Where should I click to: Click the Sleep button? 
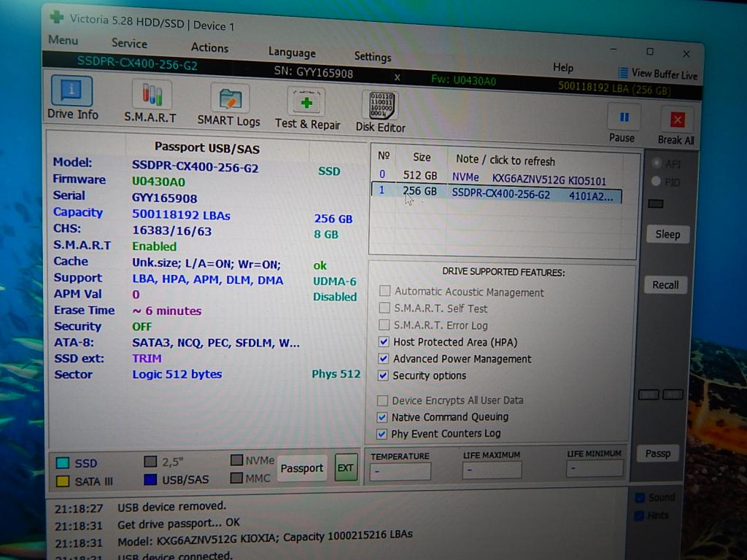pyautogui.click(x=667, y=234)
